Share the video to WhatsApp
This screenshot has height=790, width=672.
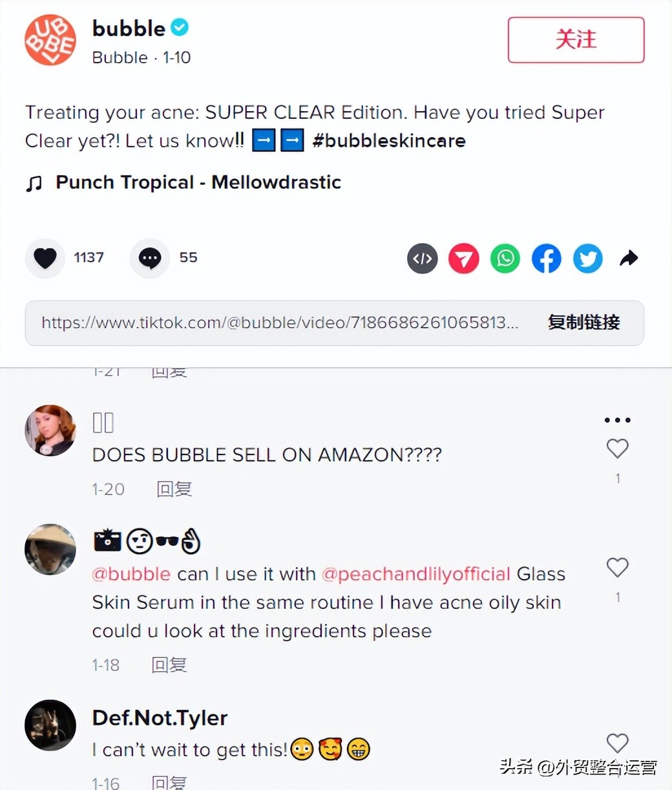point(505,259)
